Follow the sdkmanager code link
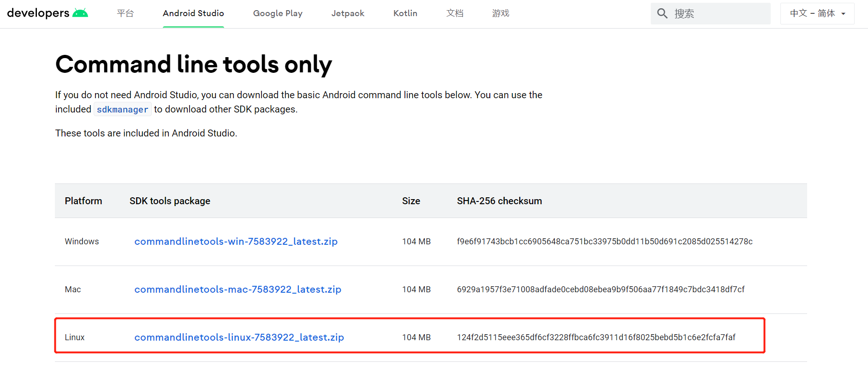This screenshot has height=372, width=868. 122,110
